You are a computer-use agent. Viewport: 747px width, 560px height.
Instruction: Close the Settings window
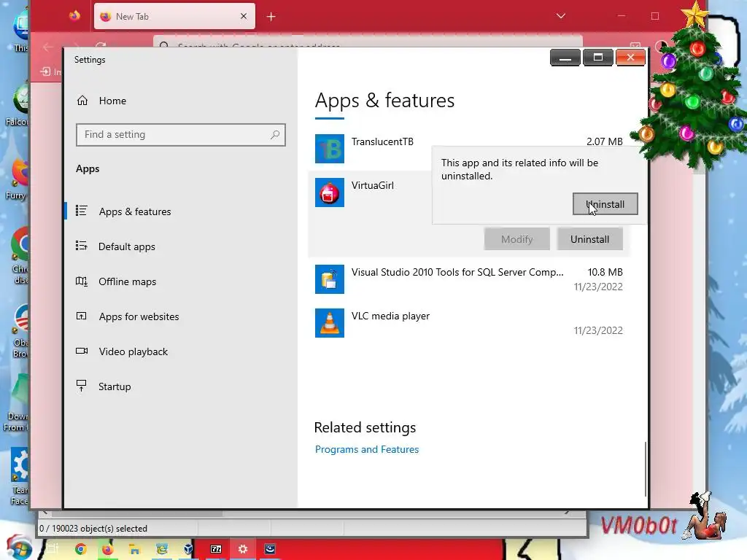[x=630, y=58]
